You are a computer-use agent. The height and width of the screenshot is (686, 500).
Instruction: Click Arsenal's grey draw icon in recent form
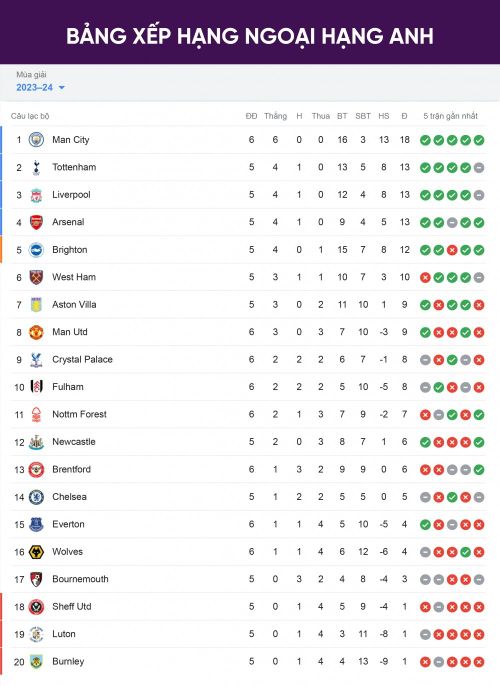(x=452, y=223)
